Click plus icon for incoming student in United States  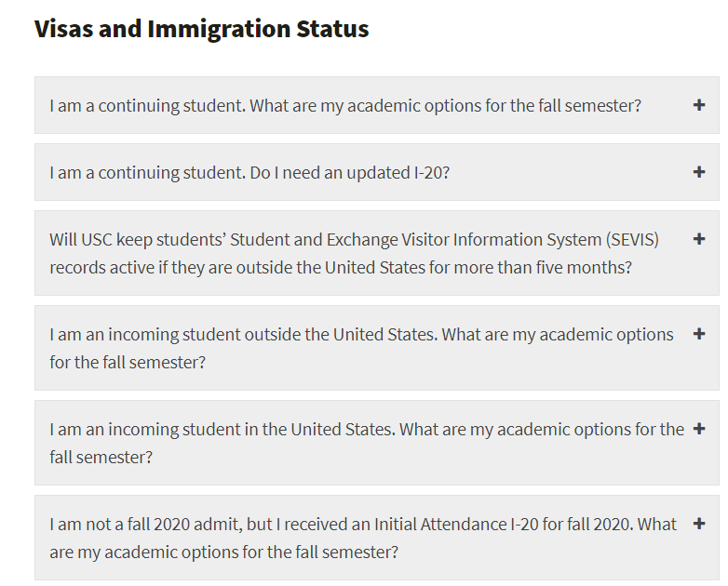point(699,429)
